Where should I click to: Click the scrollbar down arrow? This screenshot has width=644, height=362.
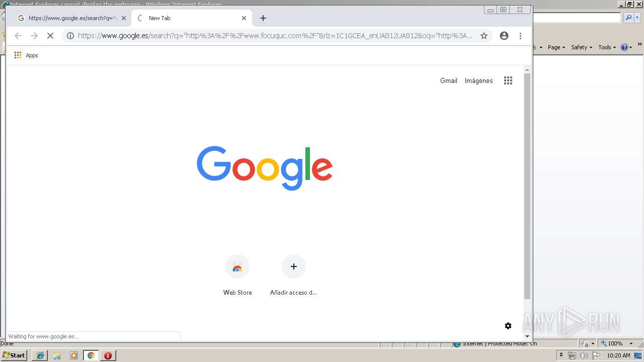[x=527, y=336]
